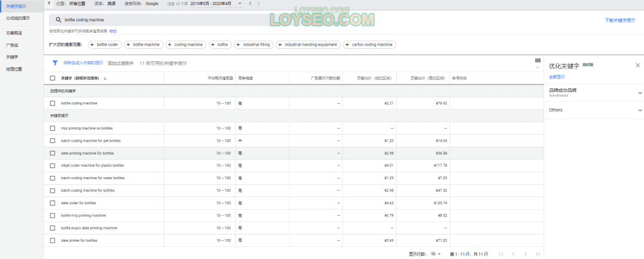Go to next date range arrow
The height and width of the screenshot is (259, 644).
(258, 3)
